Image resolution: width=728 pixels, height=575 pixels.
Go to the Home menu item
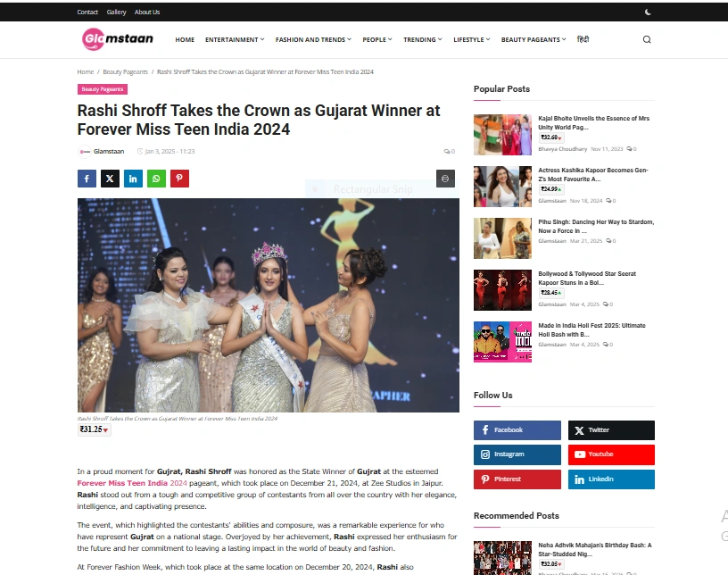[x=185, y=39]
